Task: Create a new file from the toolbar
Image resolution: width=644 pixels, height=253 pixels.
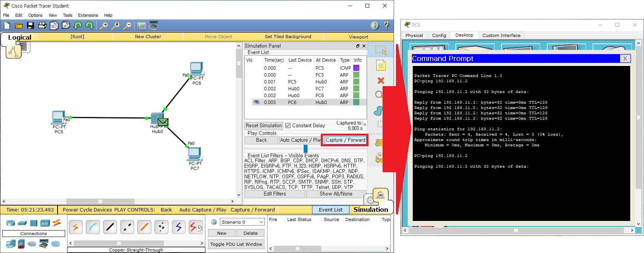Action: (x=7, y=26)
